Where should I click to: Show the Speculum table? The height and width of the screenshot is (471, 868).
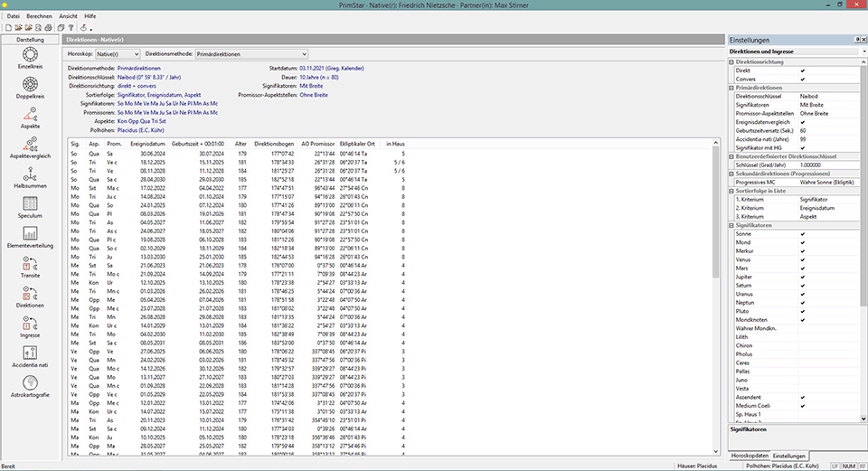tap(30, 207)
